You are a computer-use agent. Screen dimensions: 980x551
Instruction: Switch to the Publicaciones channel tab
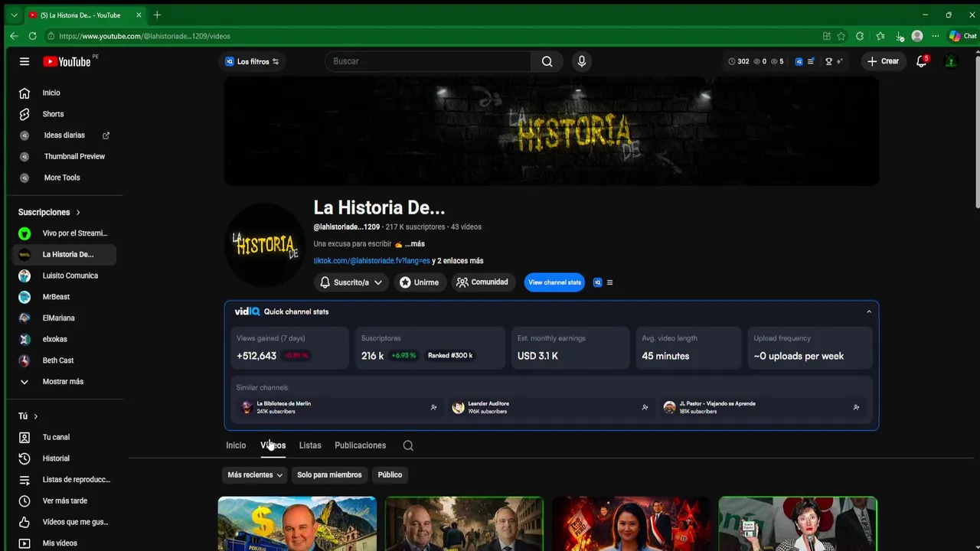pos(360,445)
